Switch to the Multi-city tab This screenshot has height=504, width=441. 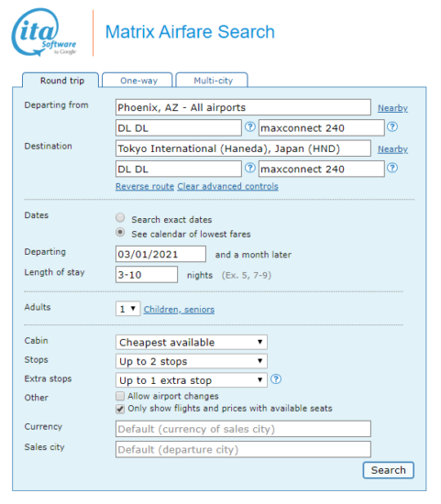(x=212, y=80)
